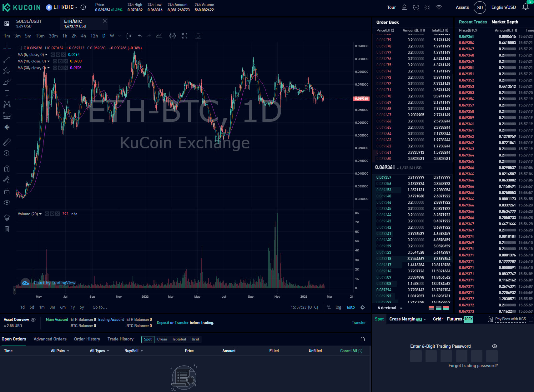Expand more time intervals chevron after W
Viewport: 534px width, 392px height.
pos(119,36)
